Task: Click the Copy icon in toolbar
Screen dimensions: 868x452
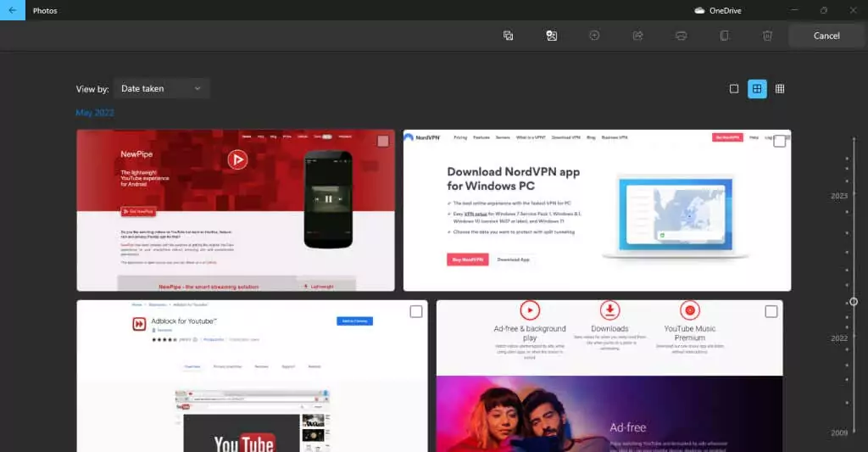Action: click(x=724, y=36)
